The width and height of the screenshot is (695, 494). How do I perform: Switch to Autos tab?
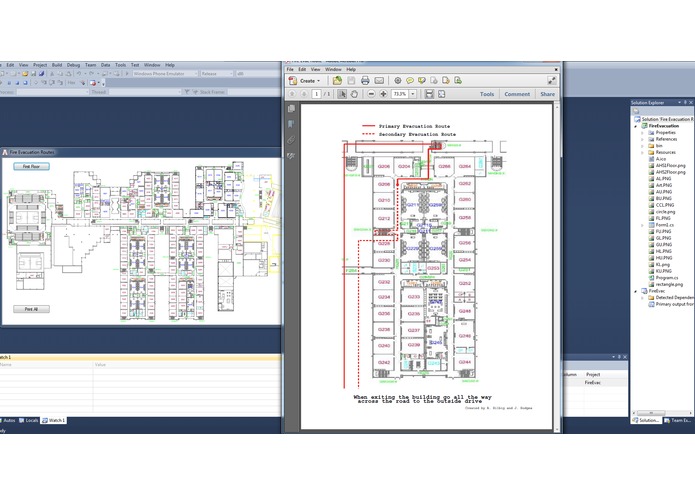coord(8,420)
